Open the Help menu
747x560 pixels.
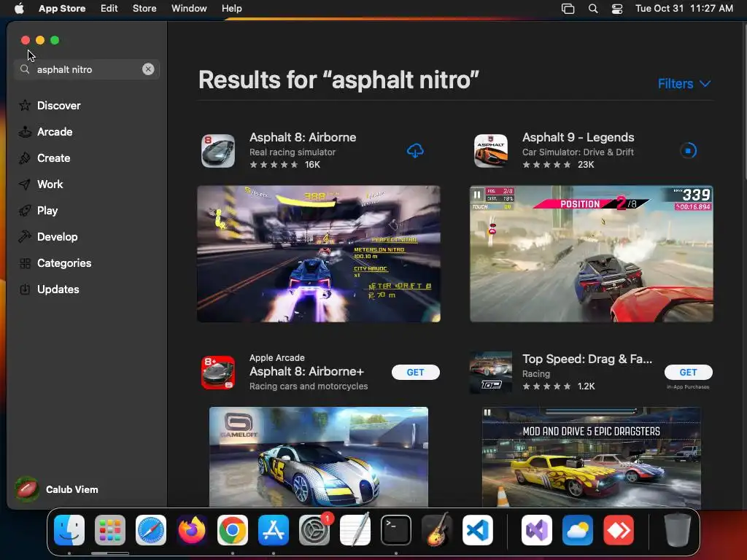coord(231,9)
